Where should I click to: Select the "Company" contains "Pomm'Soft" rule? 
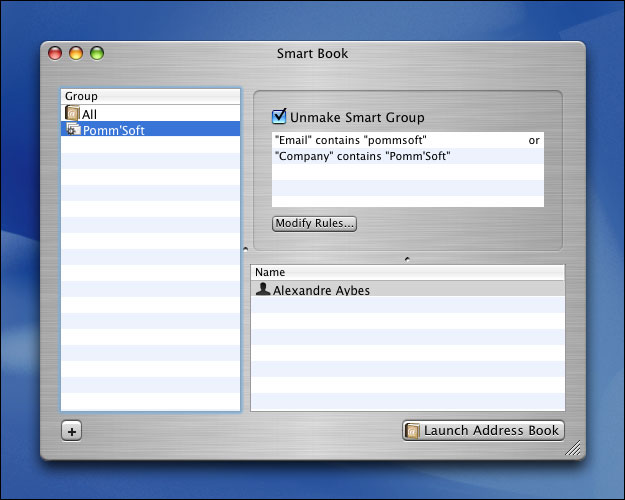(x=408, y=156)
